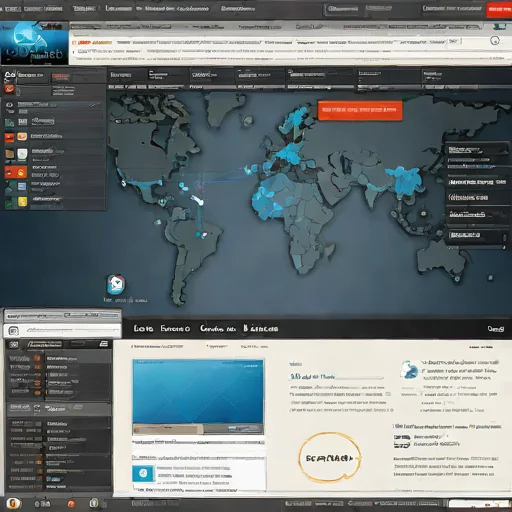Viewport: 512px width, 512px height.
Task: Click the red button in the top-right corner
Action: tap(499, 9)
